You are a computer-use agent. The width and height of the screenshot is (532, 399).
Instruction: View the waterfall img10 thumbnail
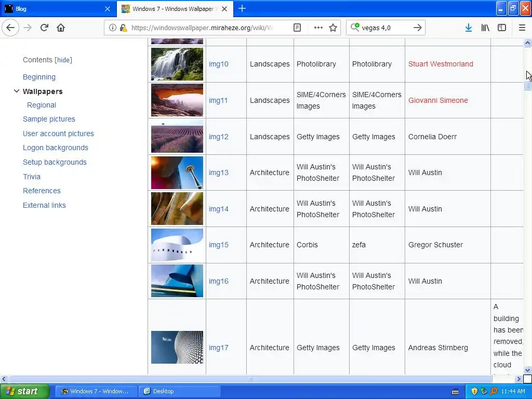[x=177, y=64]
